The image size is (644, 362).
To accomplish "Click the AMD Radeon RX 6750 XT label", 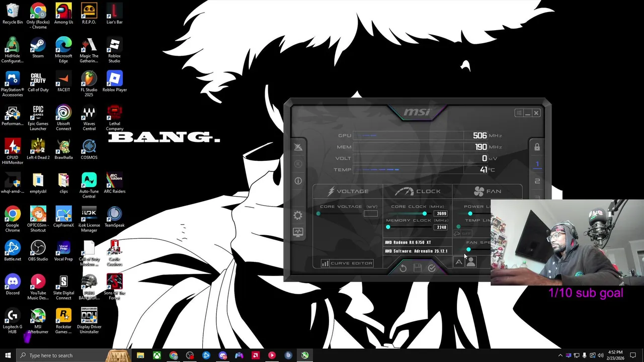I will coord(408,242).
